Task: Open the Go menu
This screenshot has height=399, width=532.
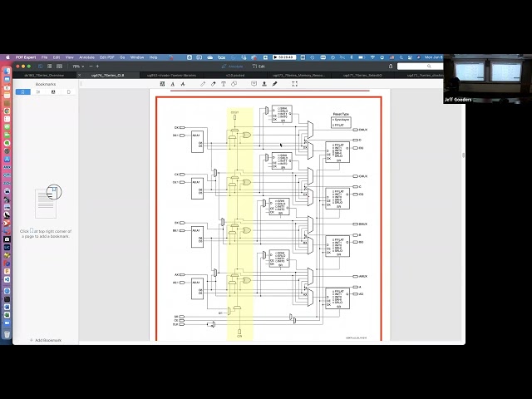Action: point(122,57)
